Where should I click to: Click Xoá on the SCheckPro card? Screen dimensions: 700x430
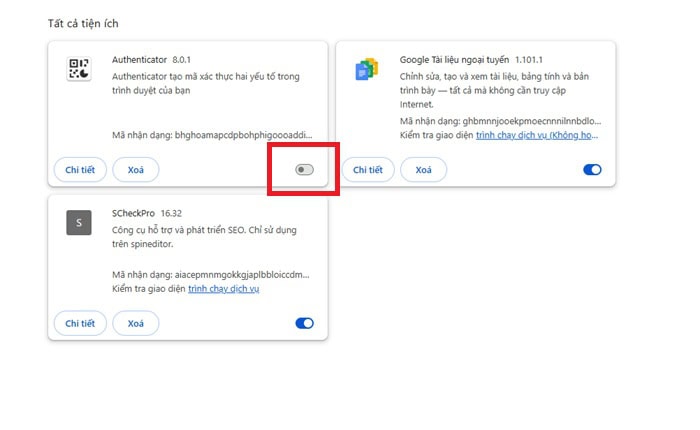click(x=135, y=323)
